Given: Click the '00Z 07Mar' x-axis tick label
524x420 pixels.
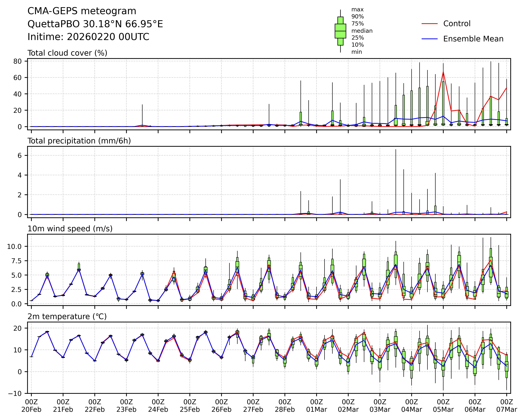Looking at the screenshot, I should point(506,406).
